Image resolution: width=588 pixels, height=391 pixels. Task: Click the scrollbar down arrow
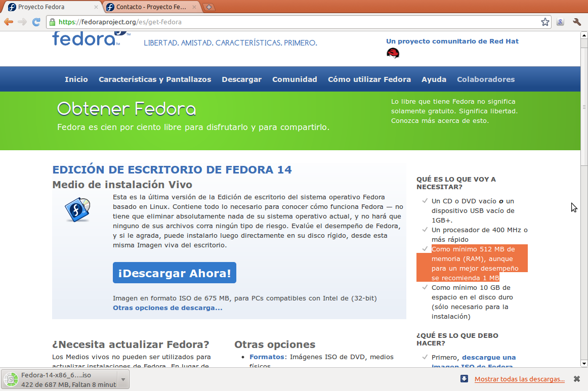click(x=584, y=364)
